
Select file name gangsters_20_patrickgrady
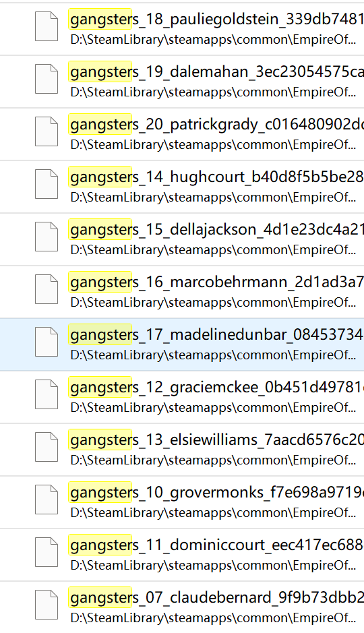[x=216, y=124]
